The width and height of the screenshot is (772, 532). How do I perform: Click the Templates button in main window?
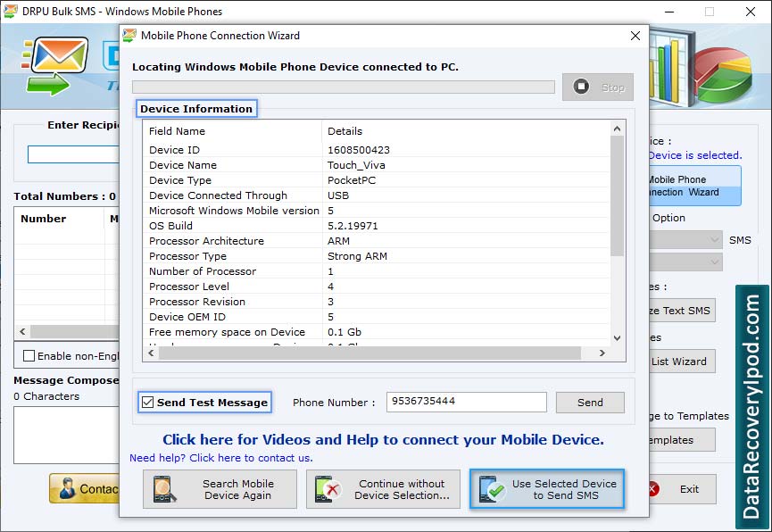coord(683,440)
